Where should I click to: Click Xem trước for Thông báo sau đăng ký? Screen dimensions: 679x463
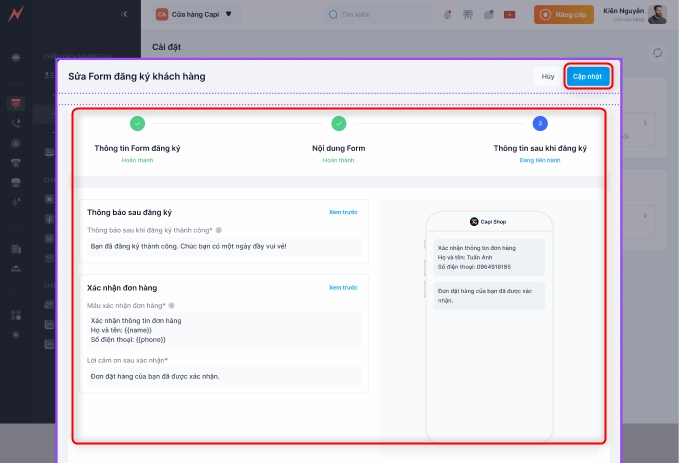click(x=342, y=212)
